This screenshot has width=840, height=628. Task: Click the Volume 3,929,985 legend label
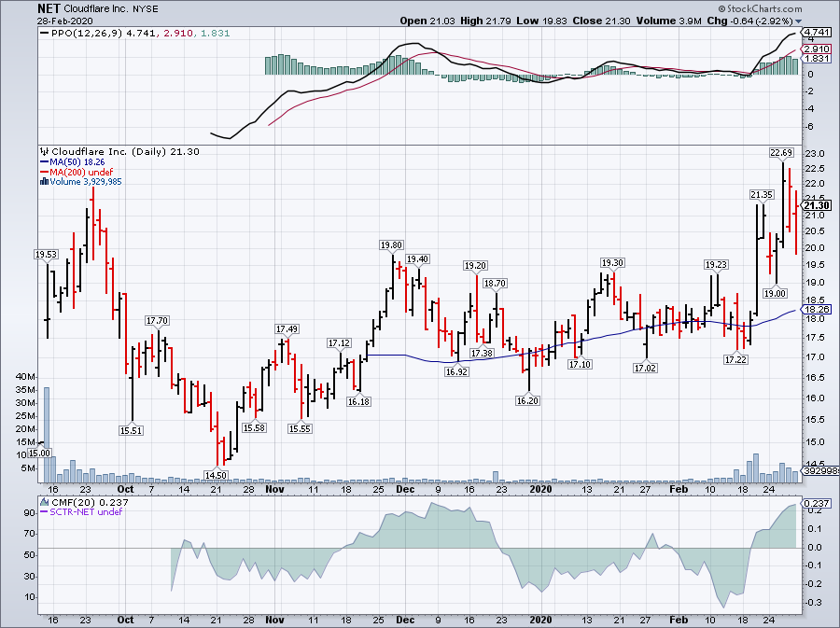click(86, 182)
